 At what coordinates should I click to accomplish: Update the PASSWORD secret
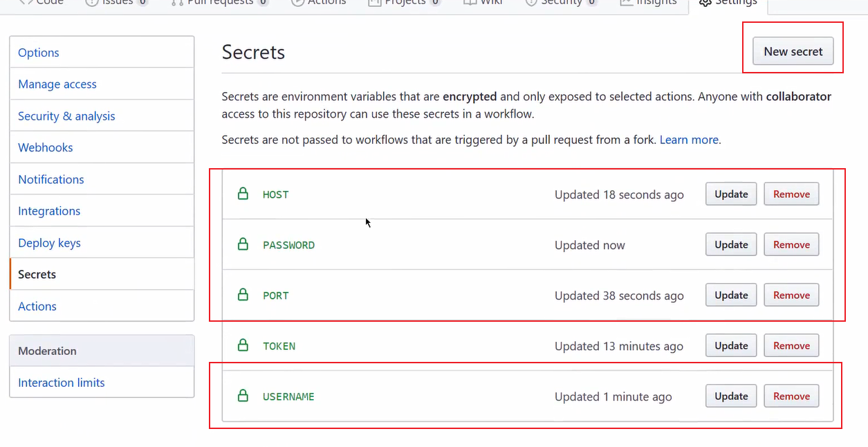click(731, 245)
